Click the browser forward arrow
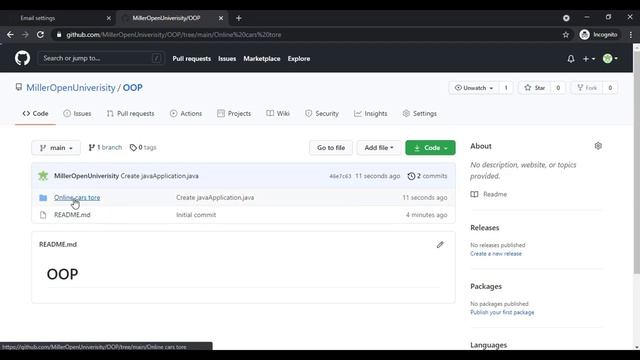The image size is (640, 360). tap(25, 35)
